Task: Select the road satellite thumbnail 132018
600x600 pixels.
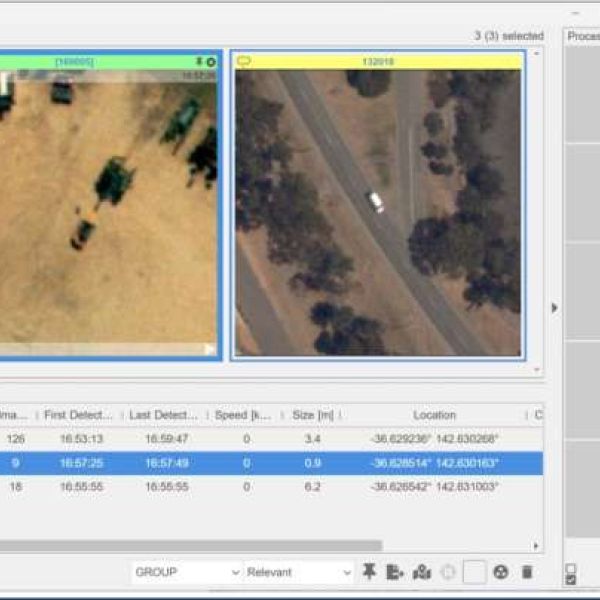Action: (x=378, y=212)
